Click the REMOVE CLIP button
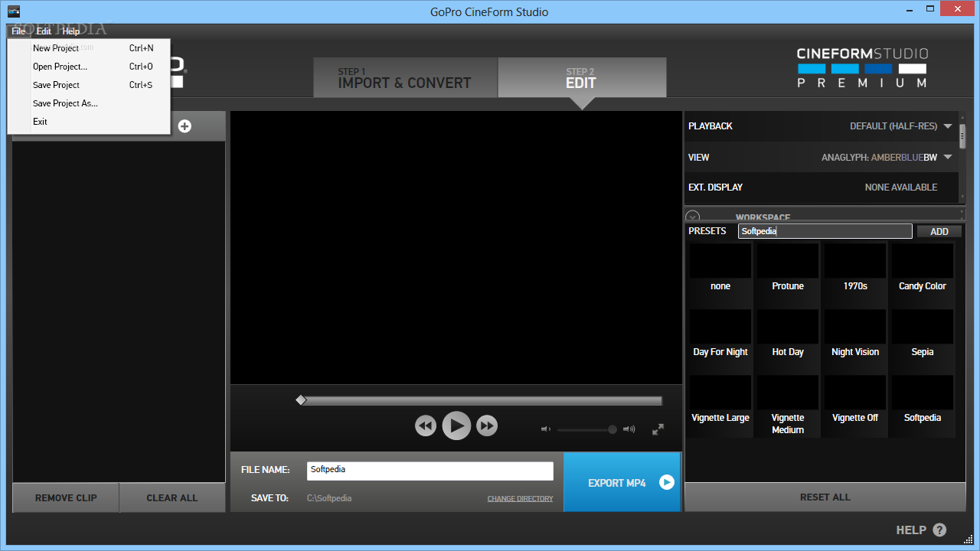Viewport: 980px width, 551px height. coord(66,497)
